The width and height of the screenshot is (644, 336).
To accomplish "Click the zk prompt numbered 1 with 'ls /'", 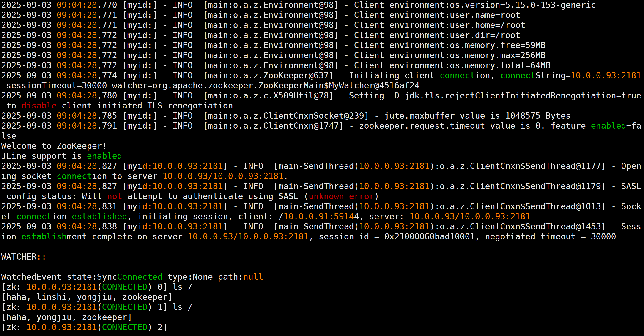I will [97, 307].
